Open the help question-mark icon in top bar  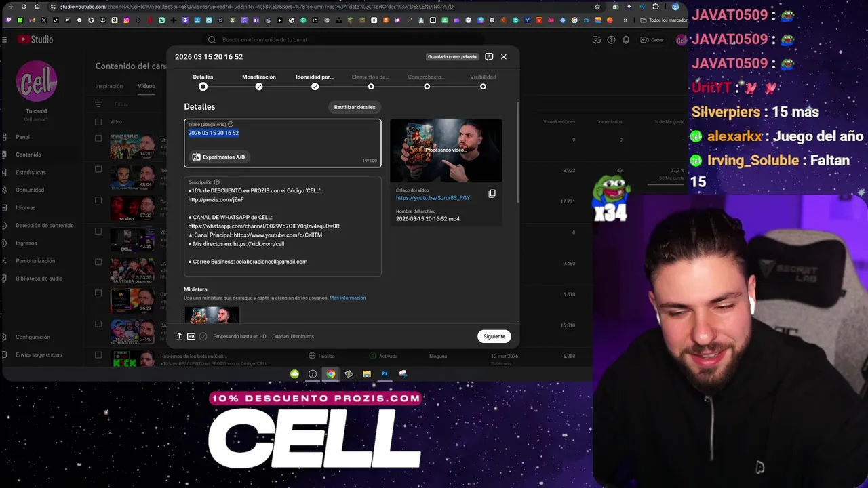pyautogui.click(x=611, y=40)
